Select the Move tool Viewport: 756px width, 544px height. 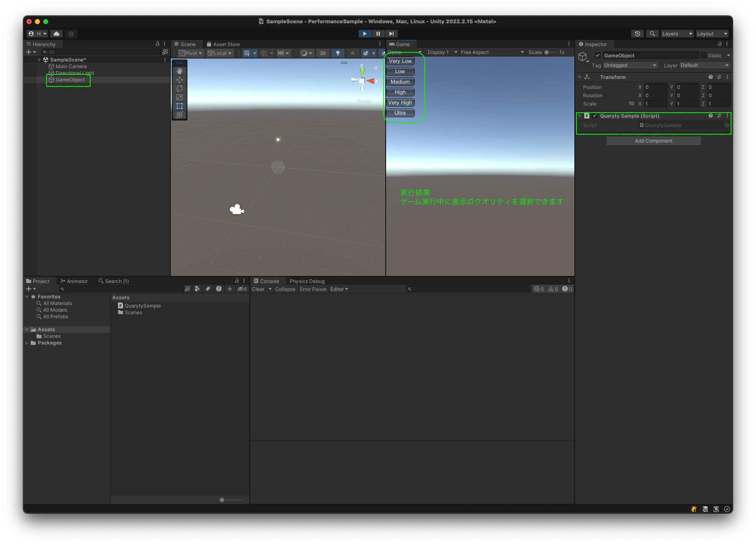point(180,79)
